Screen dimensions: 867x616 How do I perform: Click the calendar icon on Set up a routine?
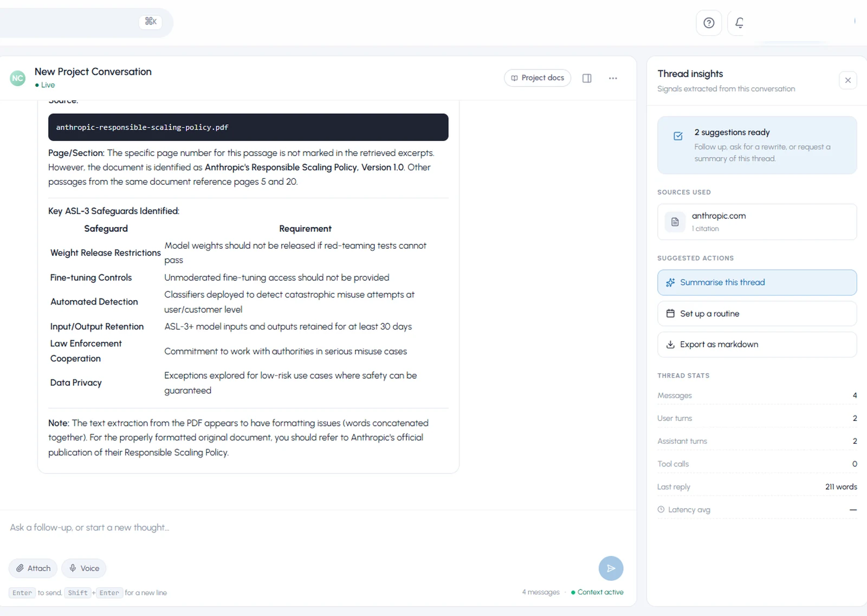670,314
